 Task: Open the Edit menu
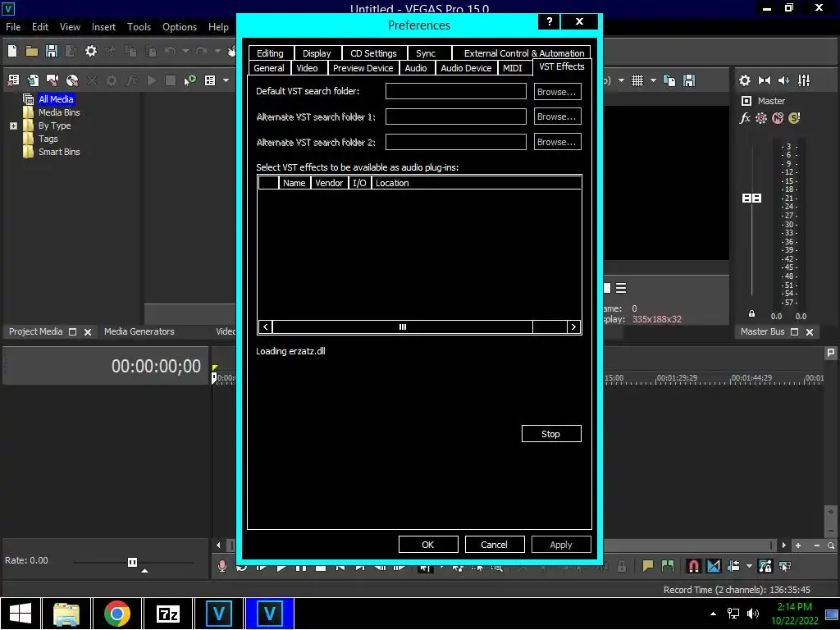[40, 27]
